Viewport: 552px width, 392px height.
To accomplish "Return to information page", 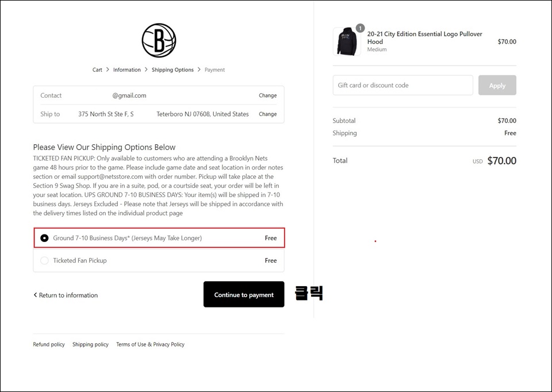I will point(66,295).
